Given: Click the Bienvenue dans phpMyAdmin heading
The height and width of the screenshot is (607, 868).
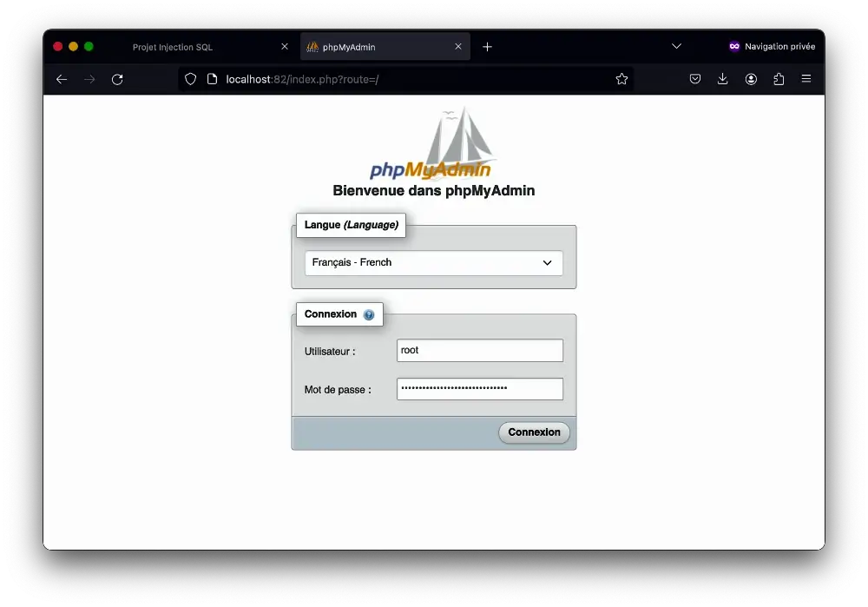Looking at the screenshot, I should [433, 190].
